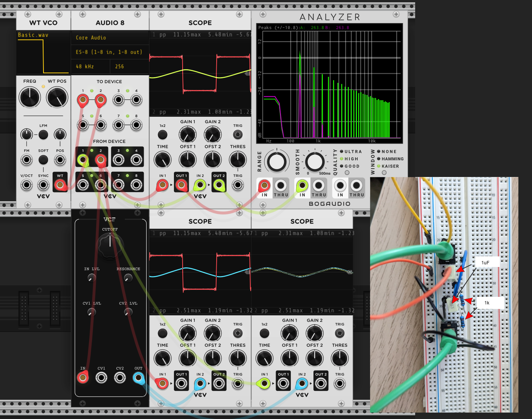Click the V/OCT input jack on WT VCO
532x419 pixels.
pyautogui.click(x=26, y=185)
